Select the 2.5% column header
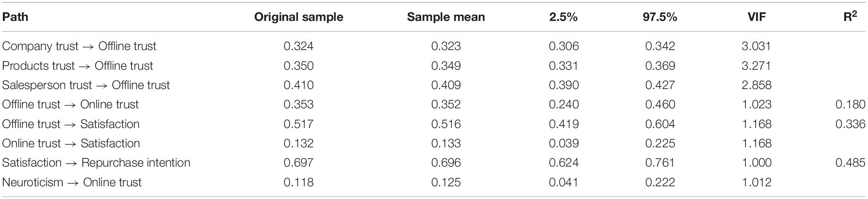868x199 pixels. [564, 17]
